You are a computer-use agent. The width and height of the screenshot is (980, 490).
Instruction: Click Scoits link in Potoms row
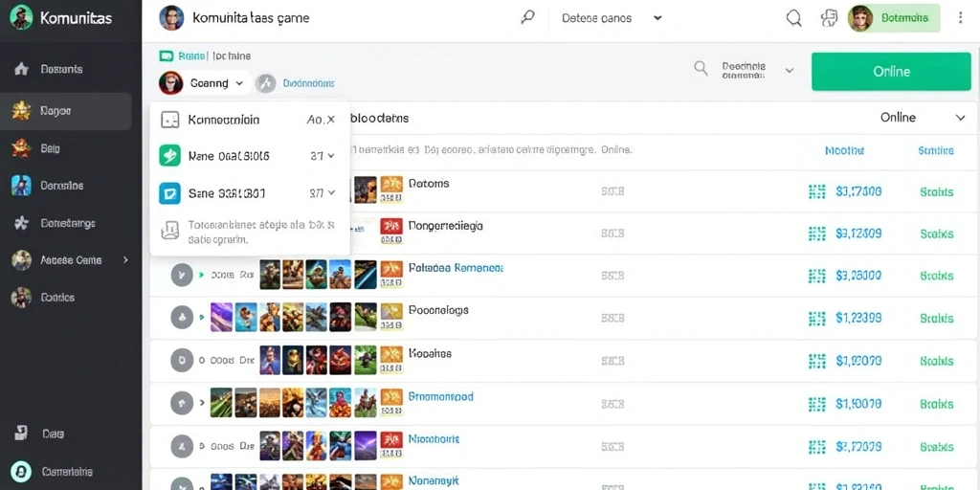pos(936,191)
